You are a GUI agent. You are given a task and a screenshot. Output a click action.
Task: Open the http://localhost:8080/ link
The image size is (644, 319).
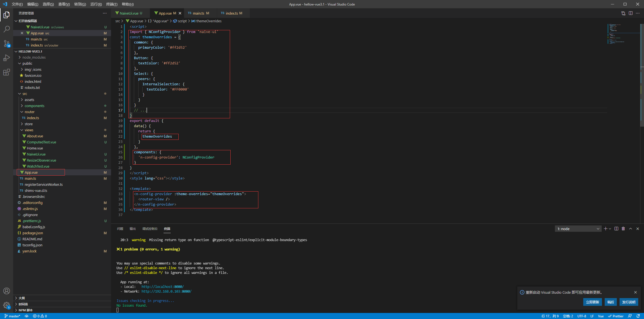pyautogui.click(x=163, y=287)
